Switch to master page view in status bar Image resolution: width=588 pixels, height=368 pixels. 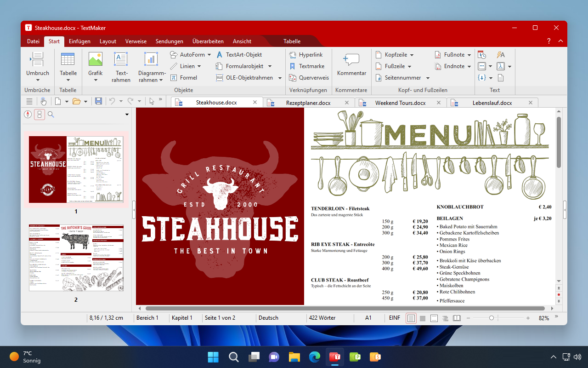click(434, 318)
